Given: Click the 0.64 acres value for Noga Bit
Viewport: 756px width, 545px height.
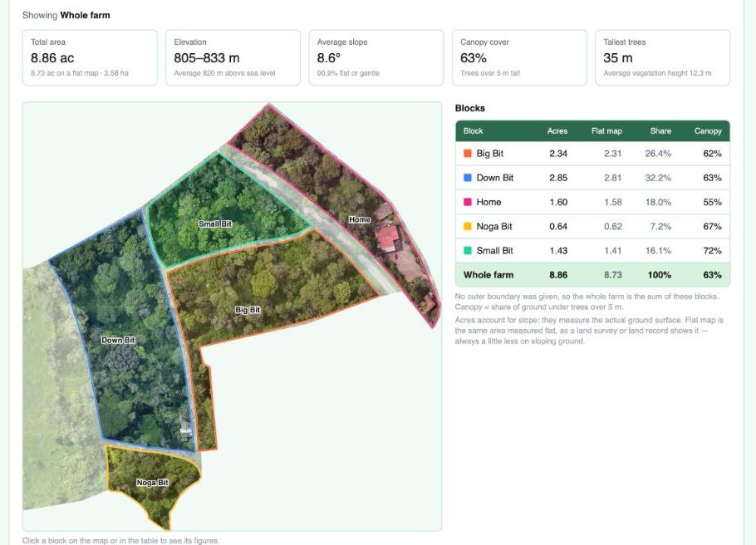Looking at the screenshot, I should [x=558, y=226].
